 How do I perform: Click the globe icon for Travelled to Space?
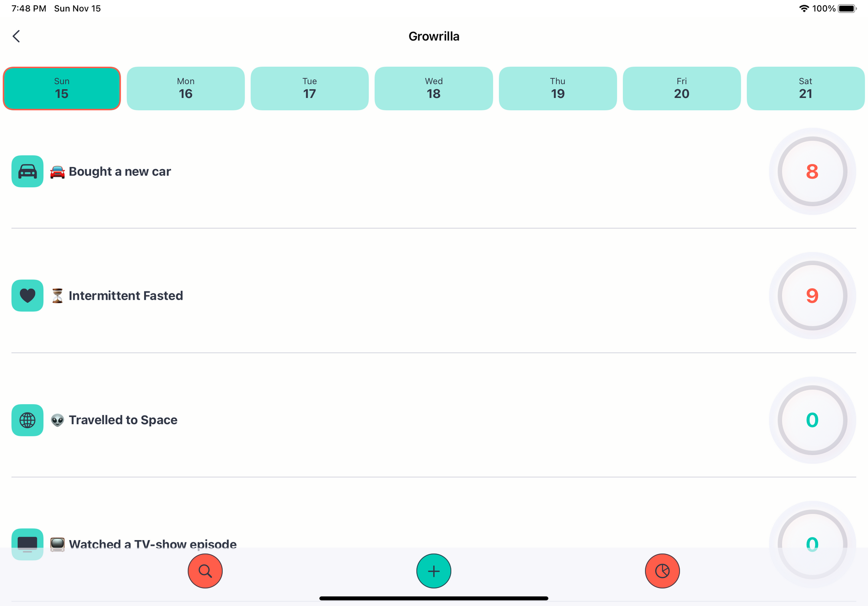pyautogui.click(x=27, y=420)
